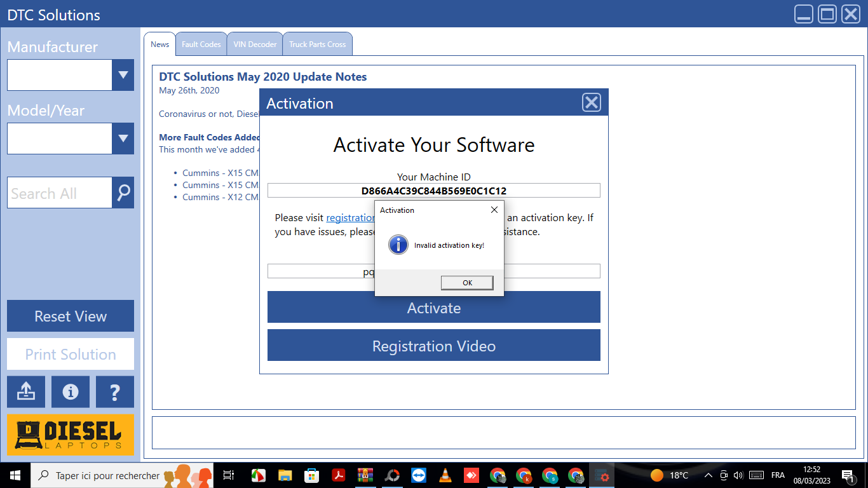Click the Search All text box
The width and height of the screenshot is (868, 488).
click(x=60, y=193)
